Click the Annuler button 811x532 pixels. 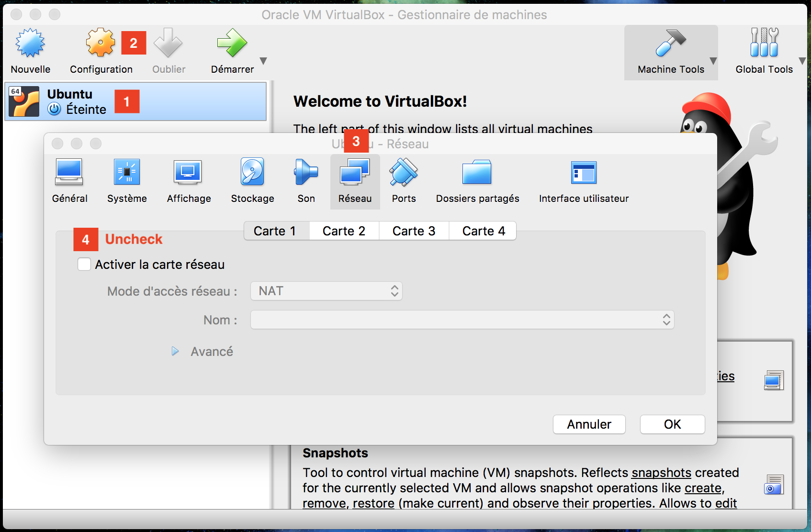point(589,424)
